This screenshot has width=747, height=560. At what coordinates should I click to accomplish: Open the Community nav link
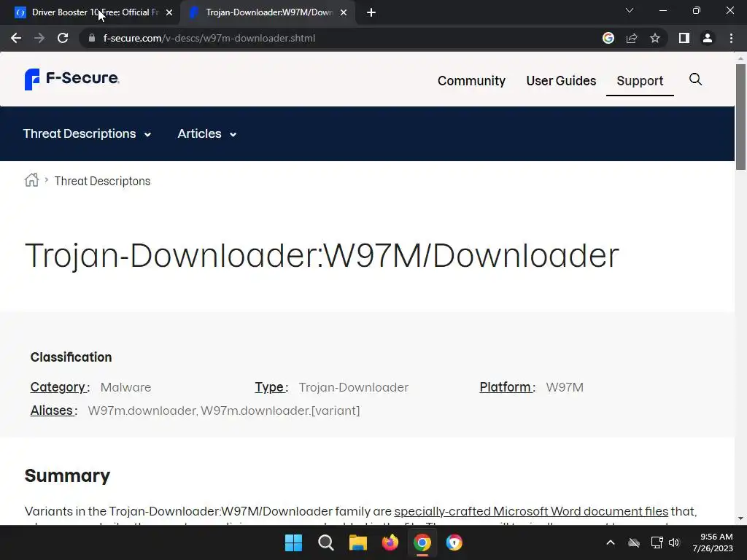[x=471, y=81]
